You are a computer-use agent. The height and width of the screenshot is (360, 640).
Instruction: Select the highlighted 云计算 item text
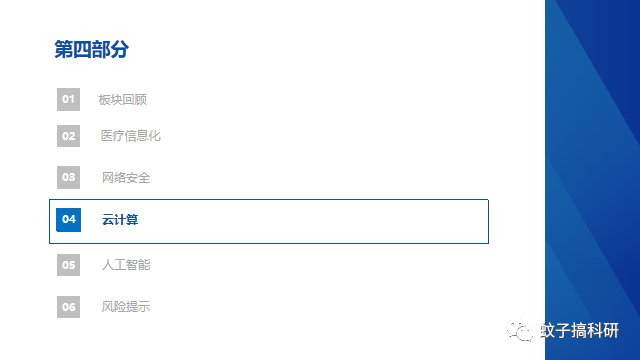[x=120, y=220]
